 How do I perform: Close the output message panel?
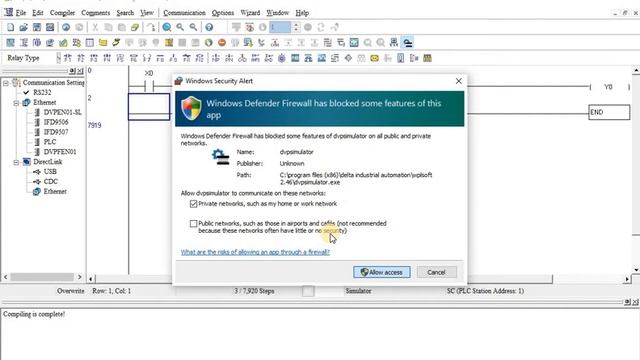636,302
